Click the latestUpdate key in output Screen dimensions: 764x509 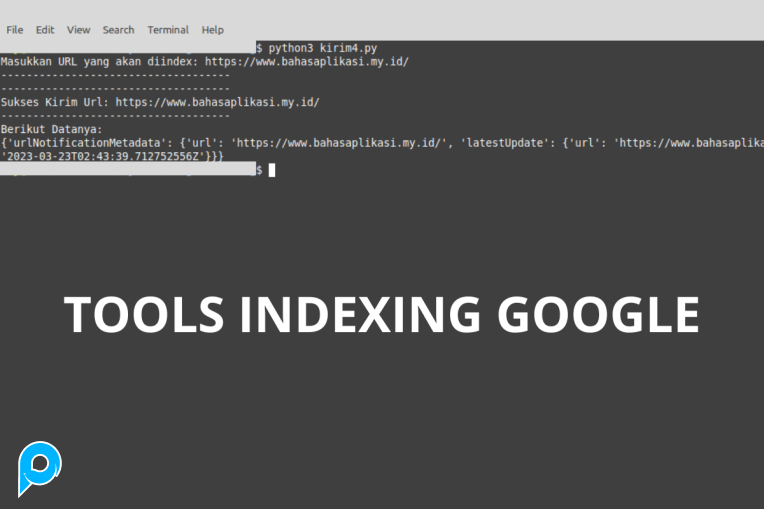(505, 143)
